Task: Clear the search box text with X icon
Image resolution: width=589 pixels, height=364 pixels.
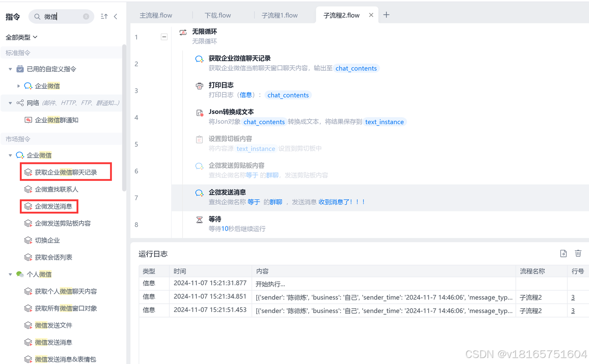Action: coord(86,17)
